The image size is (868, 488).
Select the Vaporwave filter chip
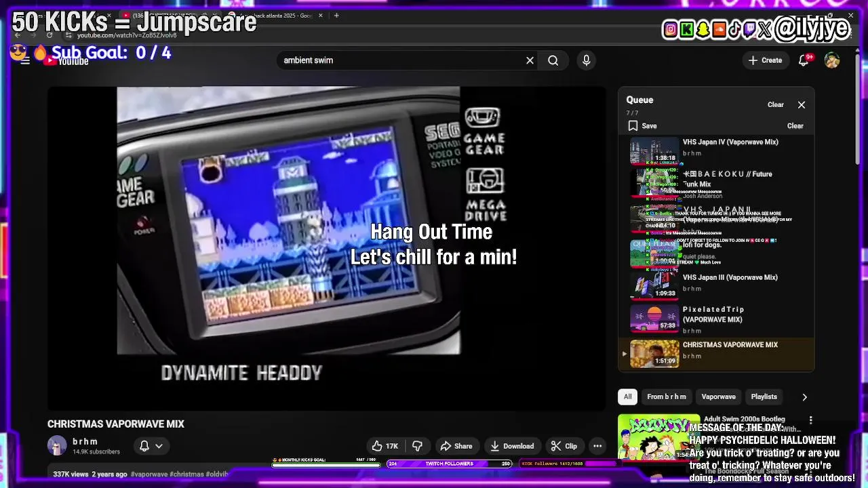(718, 396)
